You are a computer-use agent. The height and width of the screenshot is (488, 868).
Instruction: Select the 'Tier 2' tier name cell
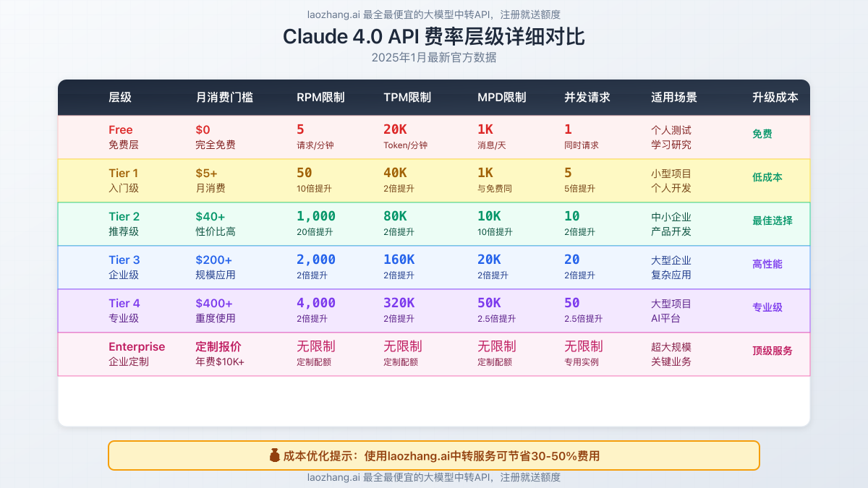coord(124,216)
